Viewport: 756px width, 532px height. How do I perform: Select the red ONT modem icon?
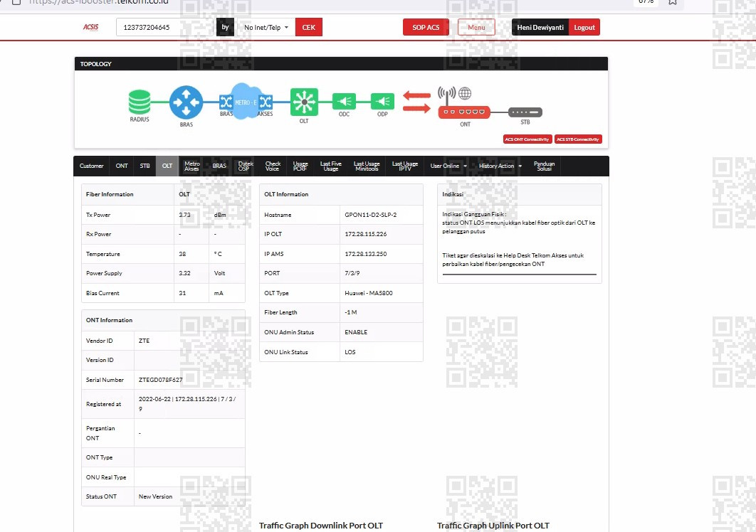(x=464, y=112)
